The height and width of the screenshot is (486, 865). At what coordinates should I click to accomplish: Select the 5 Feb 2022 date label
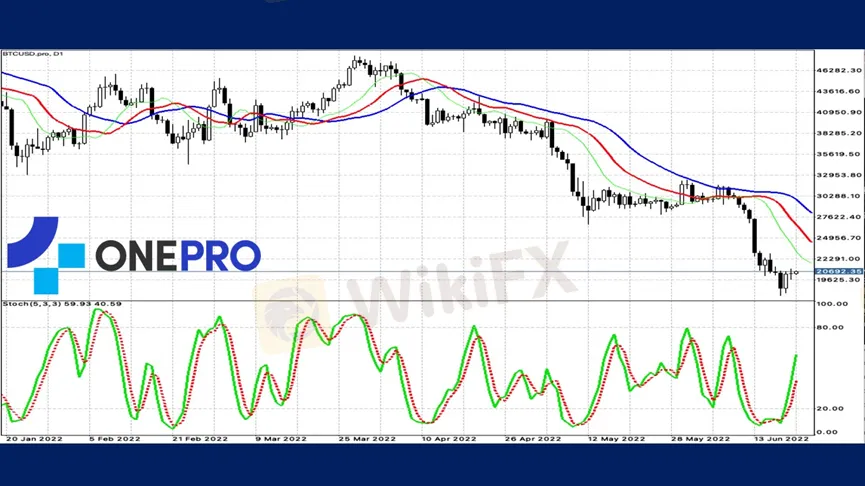(111, 439)
